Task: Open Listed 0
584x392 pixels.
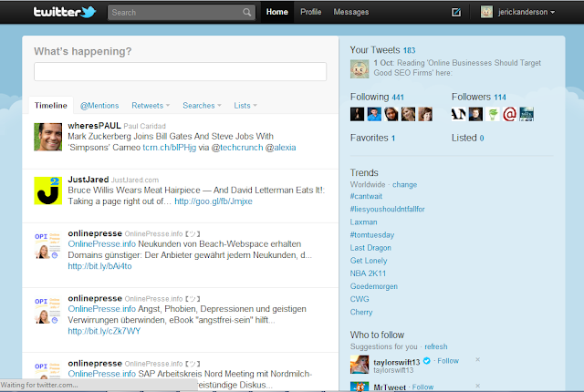Action: [468, 138]
